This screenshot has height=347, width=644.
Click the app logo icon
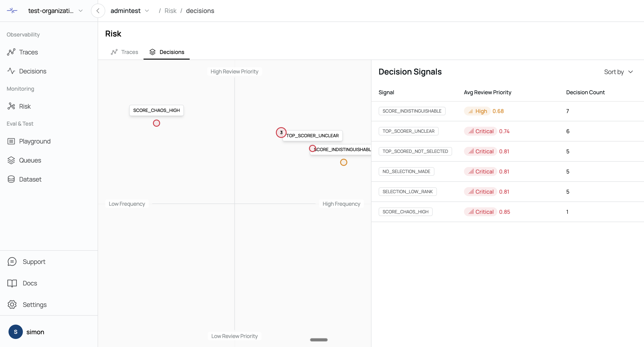[x=12, y=11]
